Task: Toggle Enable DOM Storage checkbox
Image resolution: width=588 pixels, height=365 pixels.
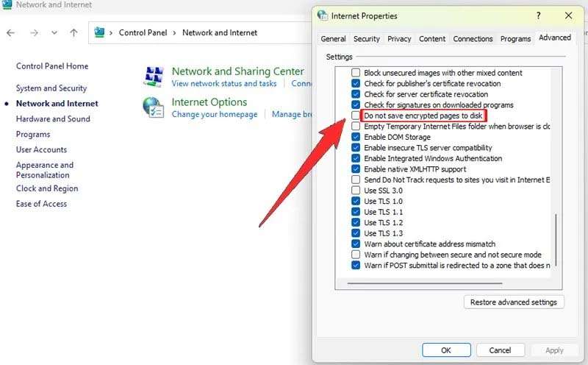Action: [x=356, y=137]
